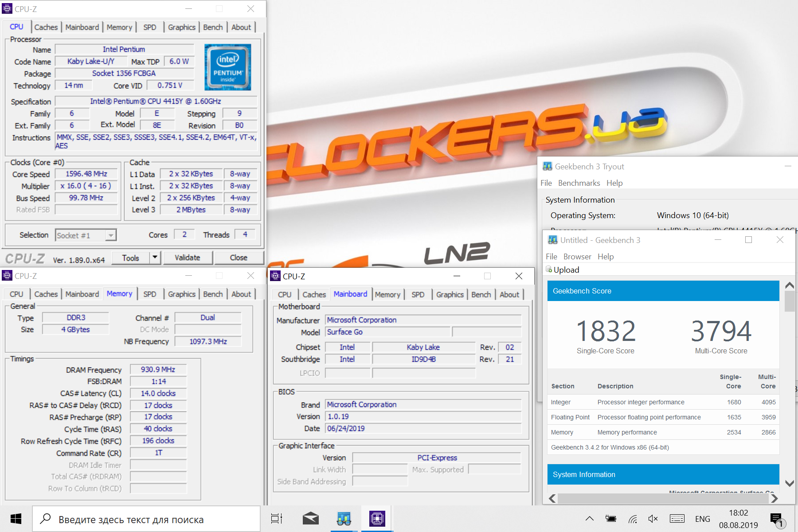Click the Mainboard CPU-Z window title icon
The image size is (798, 532).
pos(275,276)
